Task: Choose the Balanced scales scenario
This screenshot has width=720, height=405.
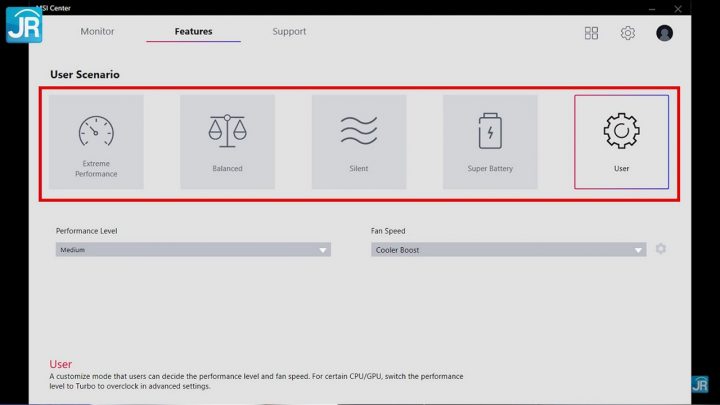Action: [x=227, y=142]
